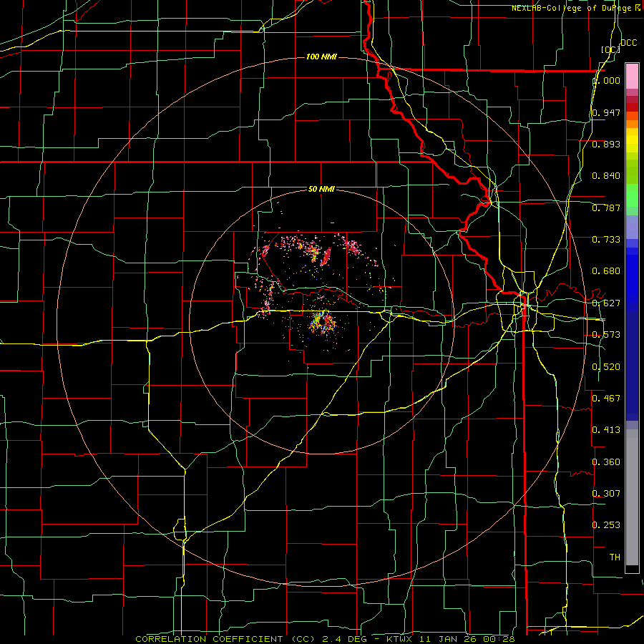
Task: Click the 0.413 legend value
Action: [606, 429]
